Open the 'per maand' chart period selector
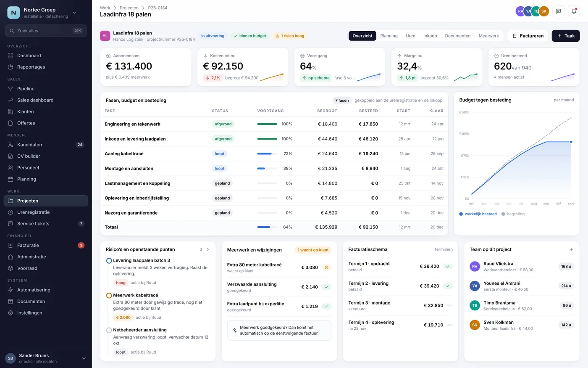Image resolution: width=588 pixels, height=368 pixels. click(x=564, y=100)
